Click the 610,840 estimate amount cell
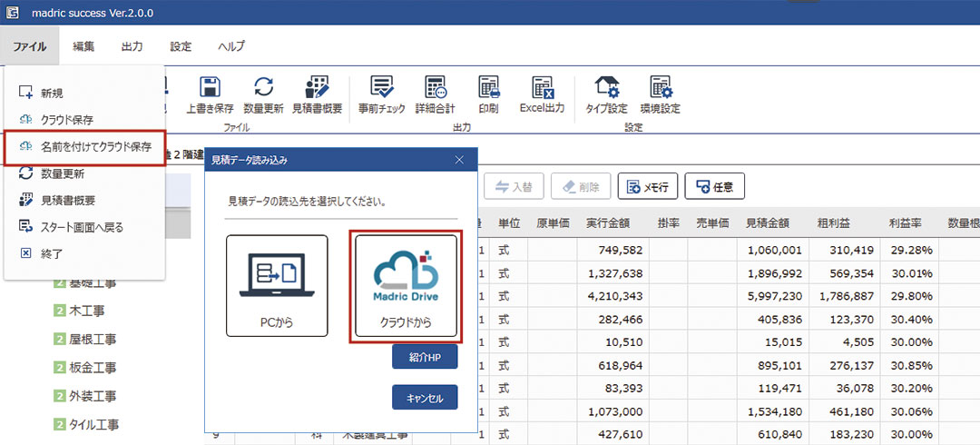 click(773, 434)
